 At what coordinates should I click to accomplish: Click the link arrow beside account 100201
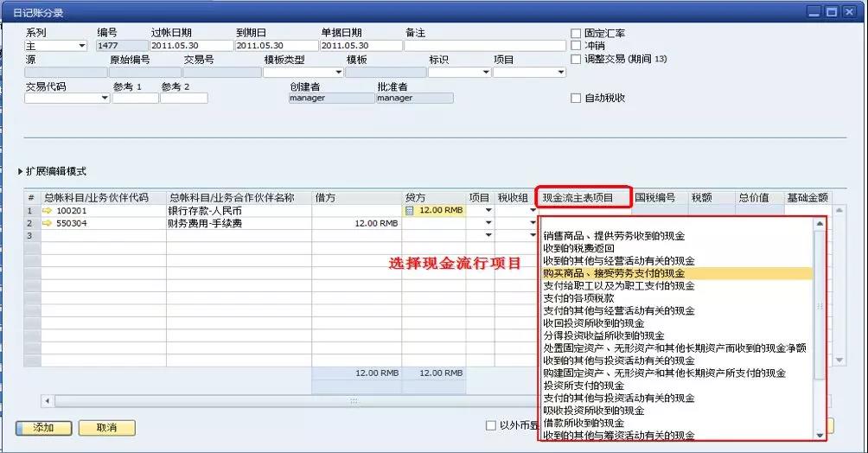pyautogui.click(x=48, y=210)
